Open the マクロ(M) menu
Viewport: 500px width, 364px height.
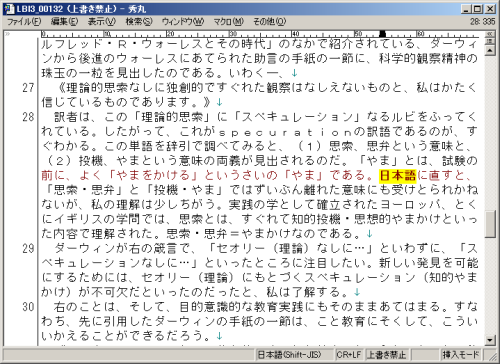[229, 22]
